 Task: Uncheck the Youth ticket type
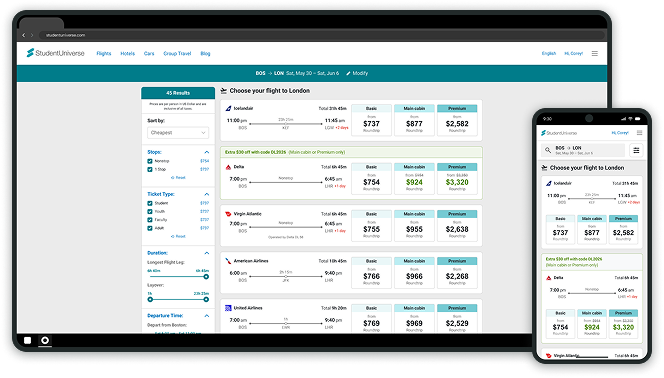coord(149,211)
